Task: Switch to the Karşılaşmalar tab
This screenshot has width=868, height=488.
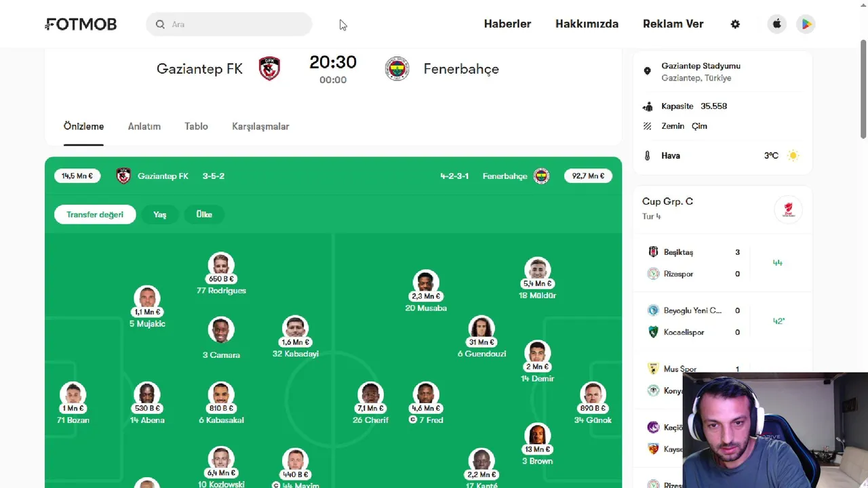Action: point(260,127)
